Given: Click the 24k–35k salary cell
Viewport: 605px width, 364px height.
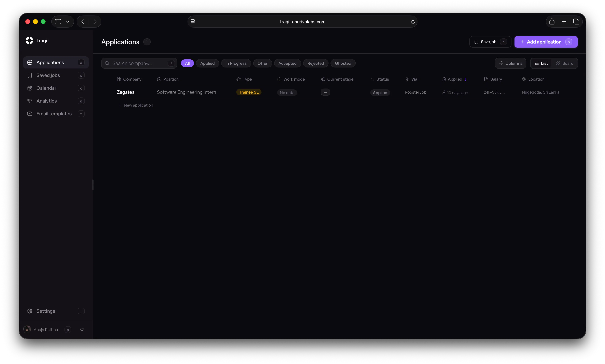Looking at the screenshot, I should pyautogui.click(x=494, y=92).
